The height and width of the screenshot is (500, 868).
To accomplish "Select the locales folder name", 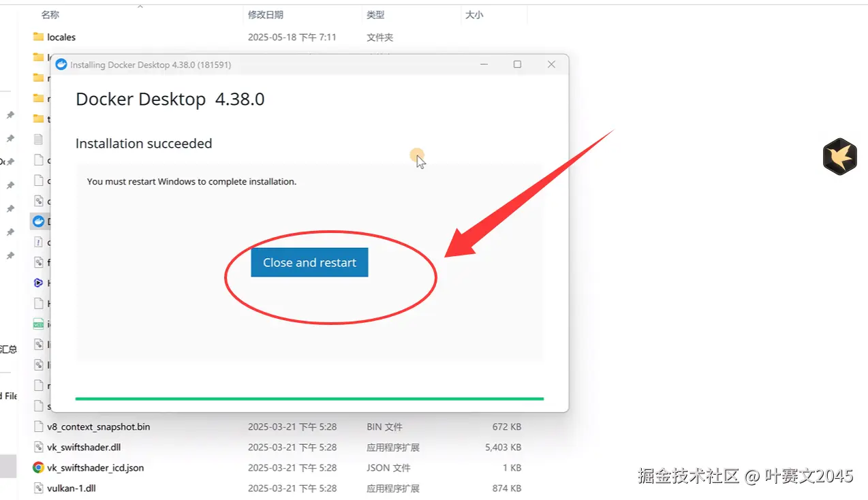I will 61,37.
